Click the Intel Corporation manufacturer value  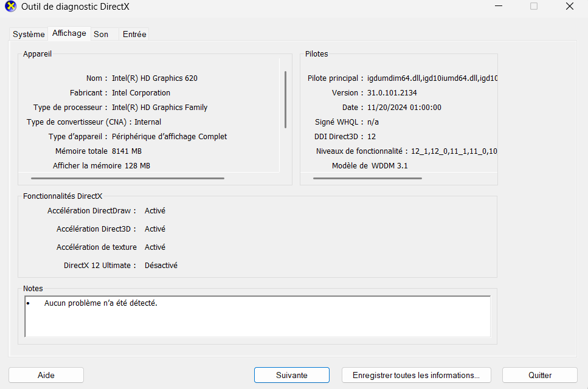click(x=141, y=93)
